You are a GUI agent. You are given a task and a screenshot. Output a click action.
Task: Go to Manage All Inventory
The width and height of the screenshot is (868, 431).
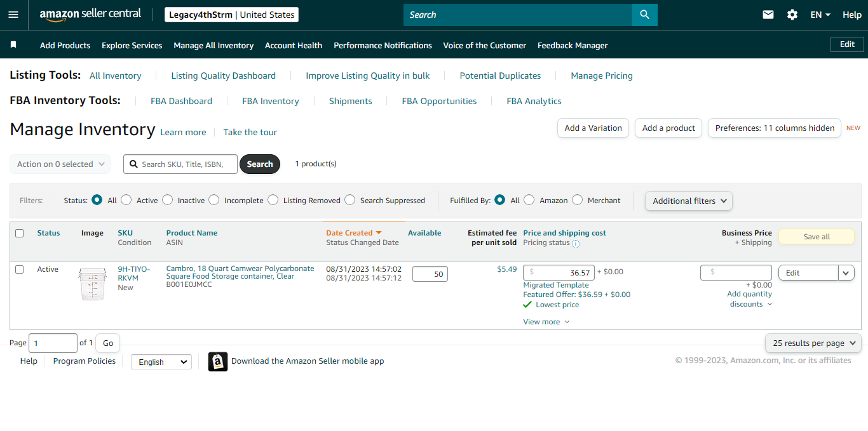pyautogui.click(x=214, y=45)
